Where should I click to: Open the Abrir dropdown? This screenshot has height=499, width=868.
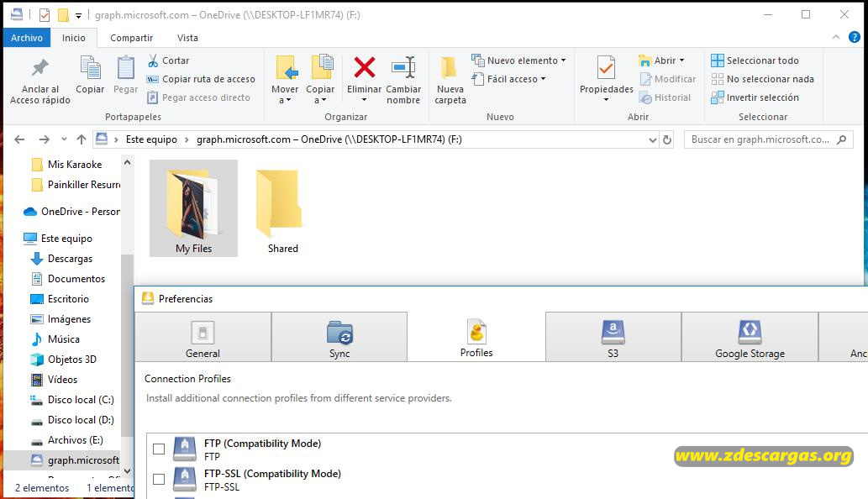tap(661, 60)
